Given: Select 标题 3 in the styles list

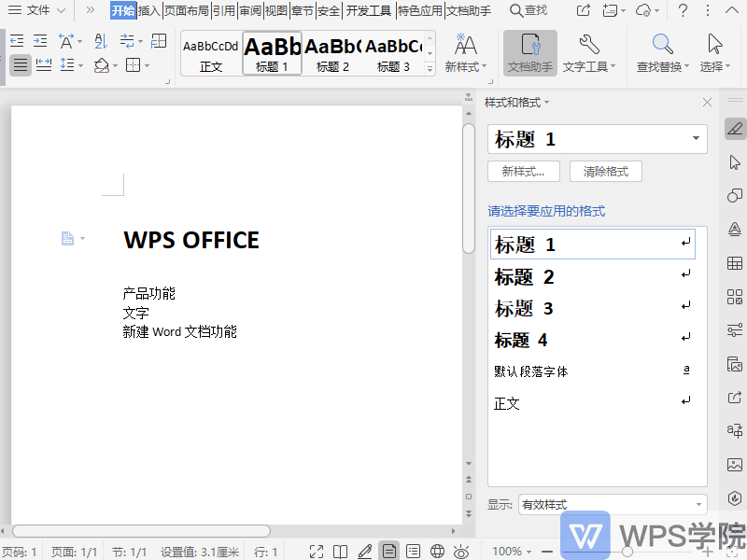Looking at the screenshot, I should pos(592,308).
